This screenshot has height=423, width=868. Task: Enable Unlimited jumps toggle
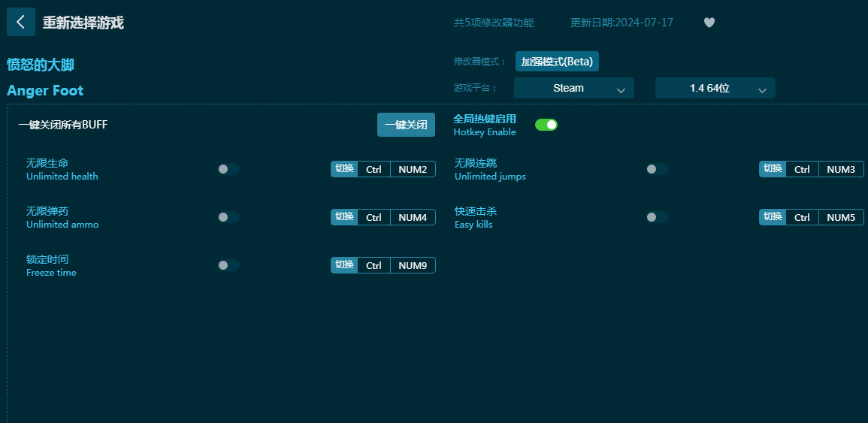pyautogui.click(x=657, y=169)
